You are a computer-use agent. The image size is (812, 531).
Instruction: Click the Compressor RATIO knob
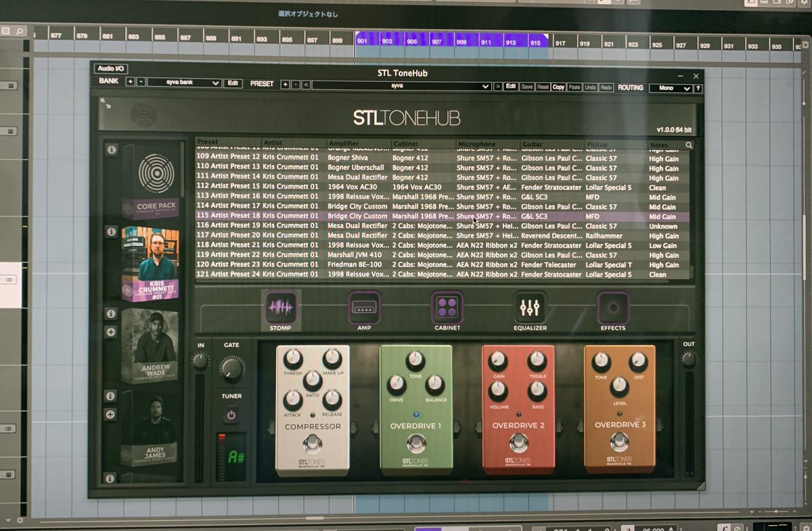[x=312, y=380]
